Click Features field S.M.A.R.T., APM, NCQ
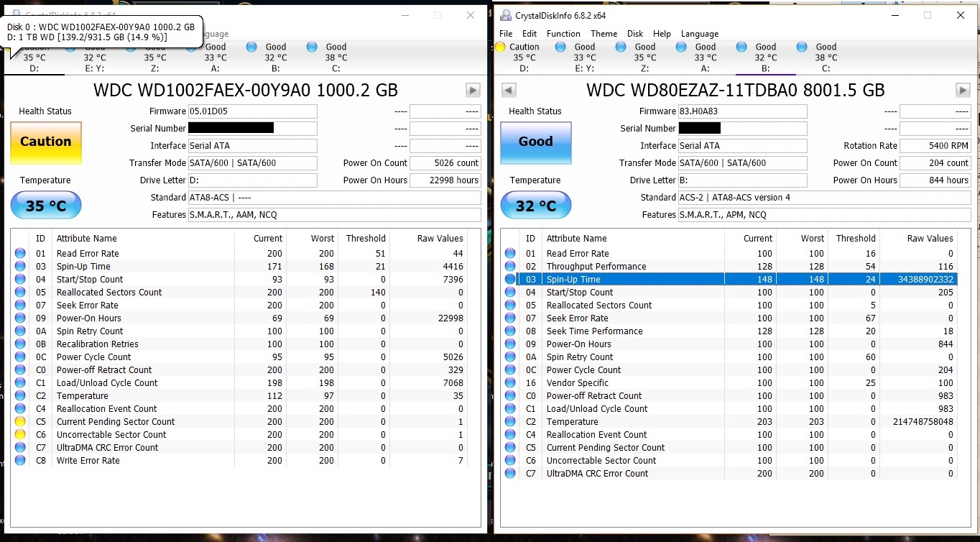This screenshot has height=542, width=980. [x=824, y=215]
